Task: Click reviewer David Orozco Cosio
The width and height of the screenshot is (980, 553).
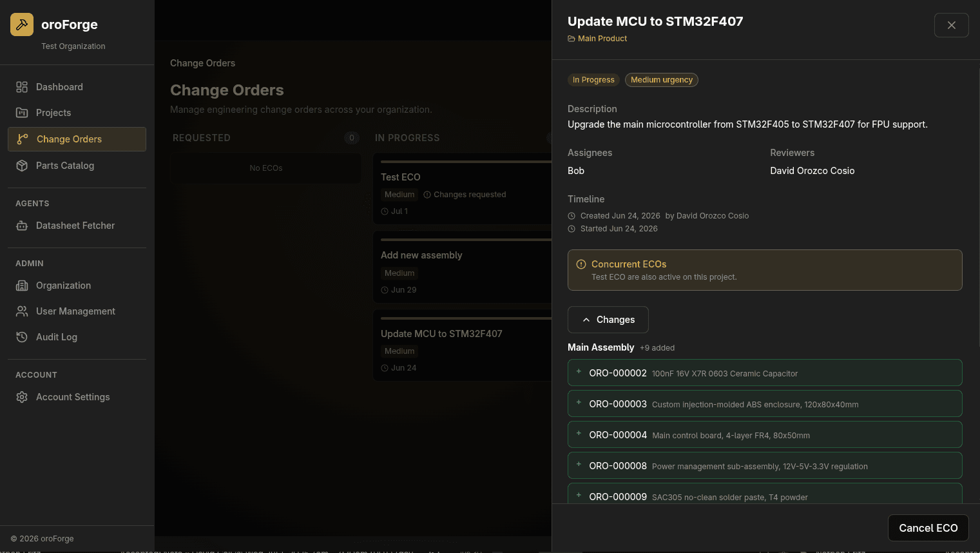Action: click(x=812, y=171)
